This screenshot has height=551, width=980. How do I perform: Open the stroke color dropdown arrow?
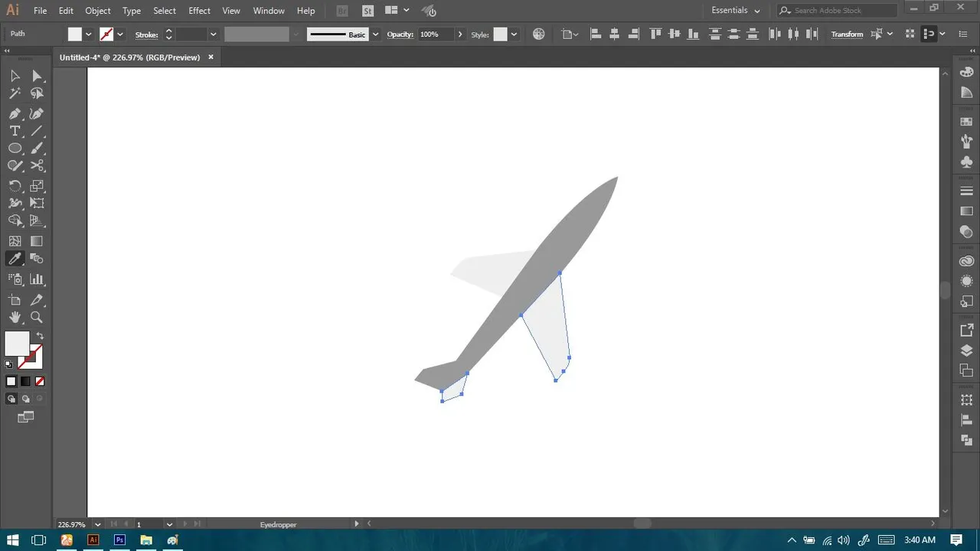pyautogui.click(x=120, y=34)
